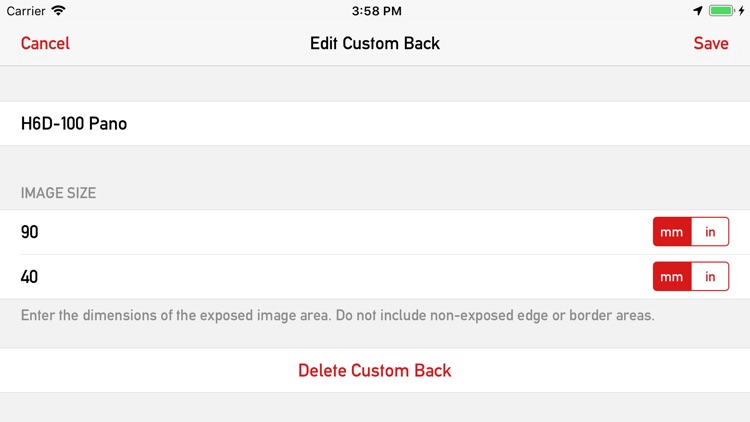Tap Delete Custom Back

coord(375,370)
